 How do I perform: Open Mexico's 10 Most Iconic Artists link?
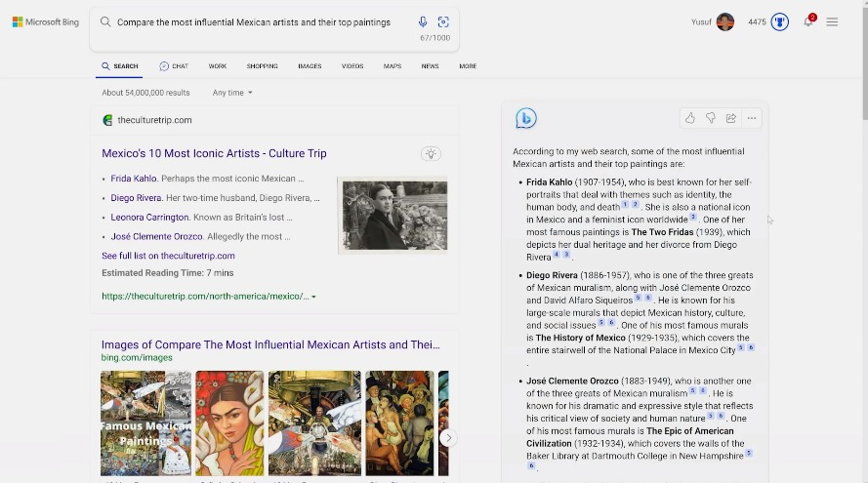[x=214, y=153]
